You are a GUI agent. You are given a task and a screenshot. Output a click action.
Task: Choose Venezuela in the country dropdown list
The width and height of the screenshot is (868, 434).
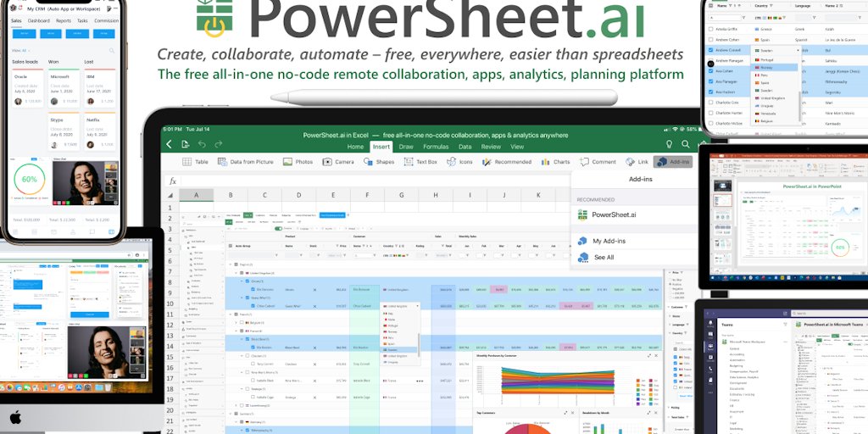tap(774, 113)
